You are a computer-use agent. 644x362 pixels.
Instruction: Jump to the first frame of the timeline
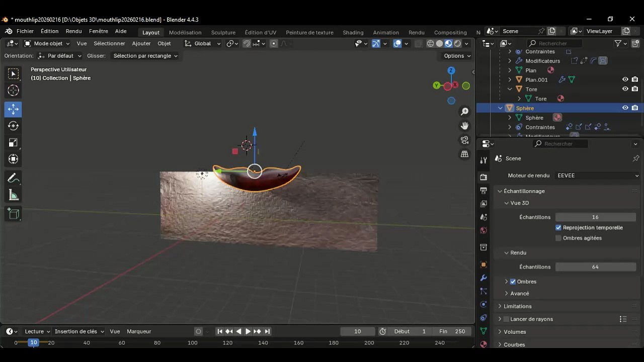[220, 331]
